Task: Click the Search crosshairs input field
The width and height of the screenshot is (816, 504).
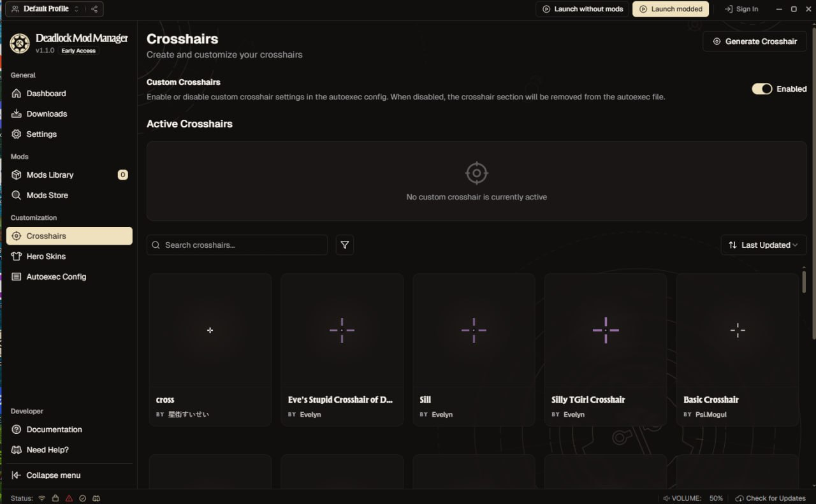Action: click(237, 245)
